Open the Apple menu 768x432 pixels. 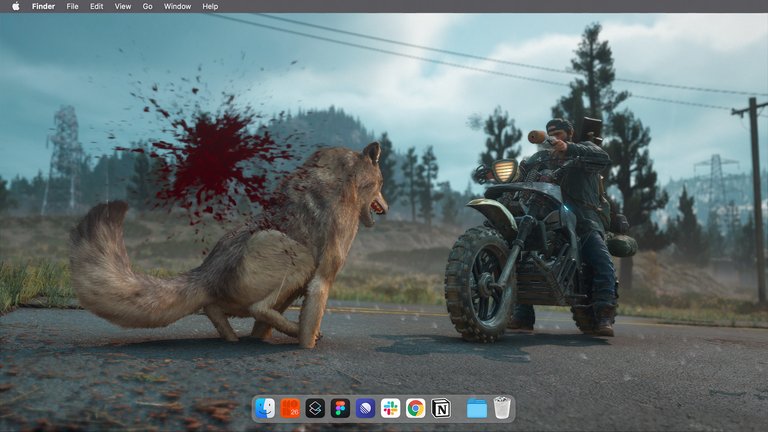click(x=16, y=6)
